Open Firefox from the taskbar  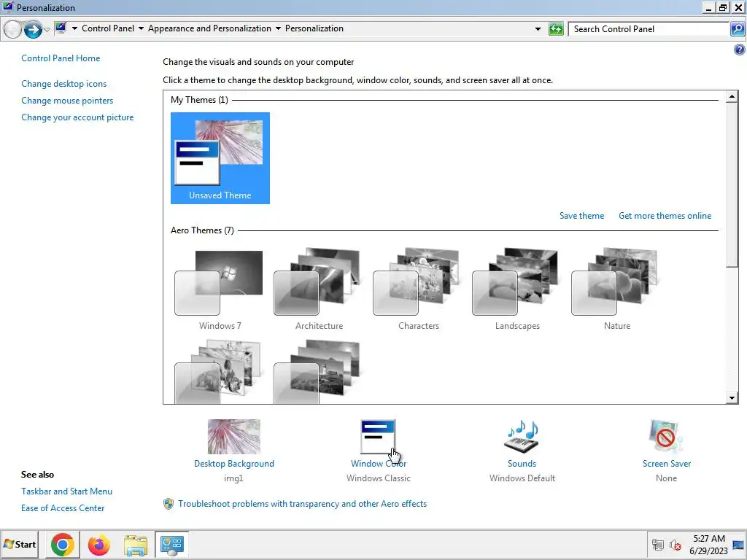coord(99,545)
